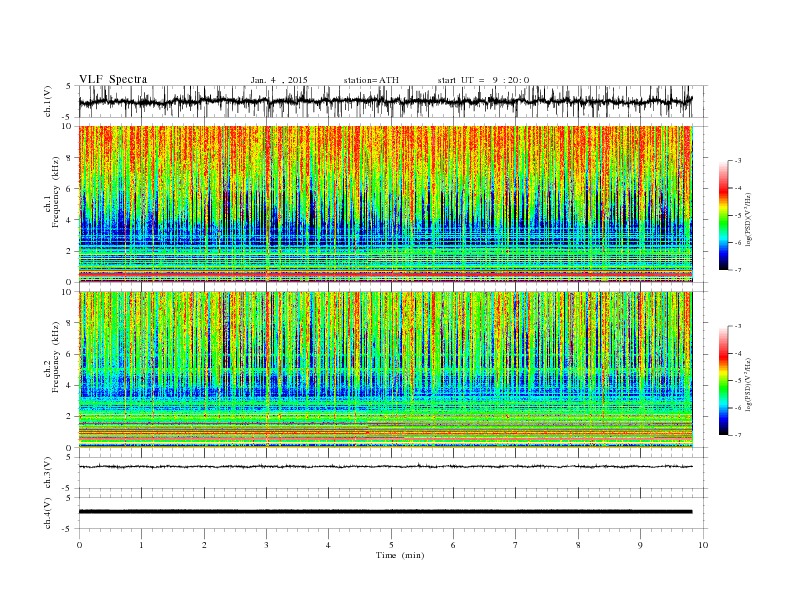Click the 'Jan. 4, 2015' date text
This screenshot has height=612, width=792.
279,80
